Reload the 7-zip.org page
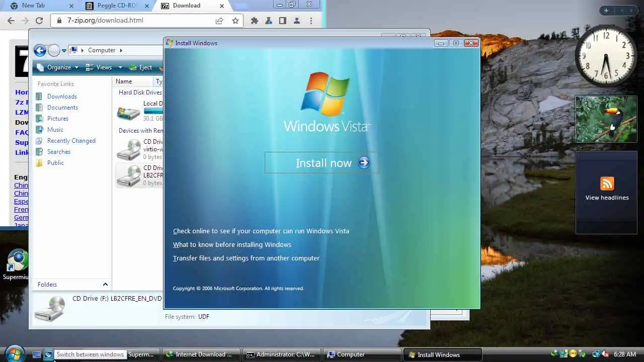The image size is (644, 362). click(39, 21)
